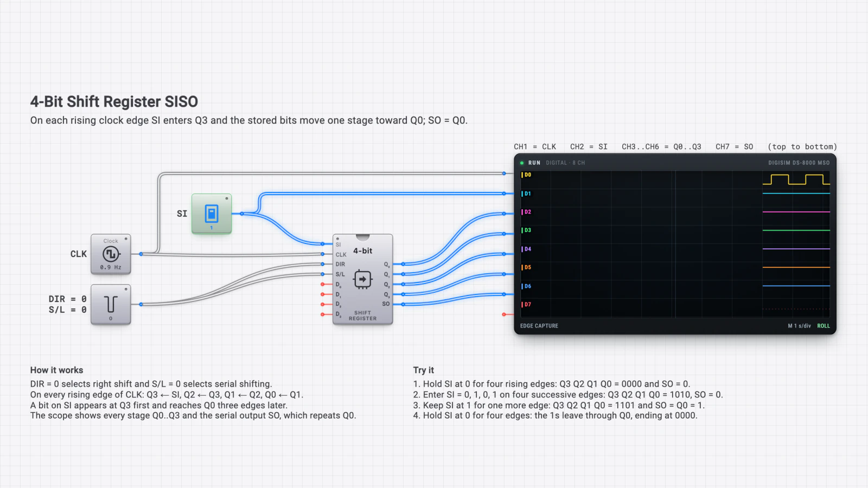Image resolution: width=868 pixels, height=488 pixels.
Task: Select the title 4-Bit Shift Register SISO
Action: [114, 101]
